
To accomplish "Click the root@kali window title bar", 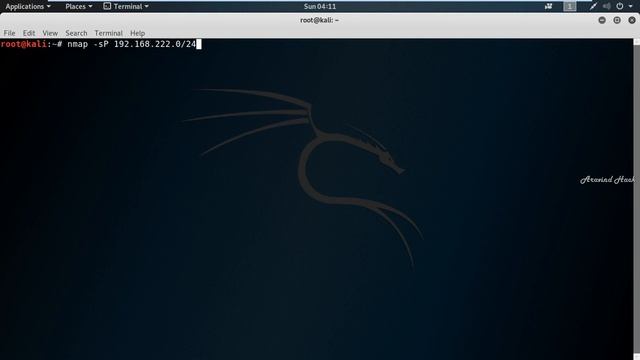I will click(x=320, y=20).
